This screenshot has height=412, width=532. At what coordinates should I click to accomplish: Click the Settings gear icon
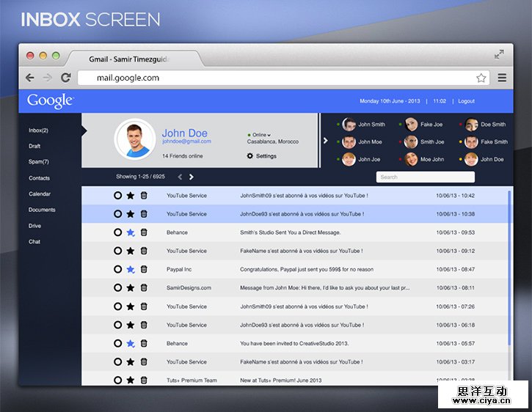pyautogui.click(x=250, y=156)
